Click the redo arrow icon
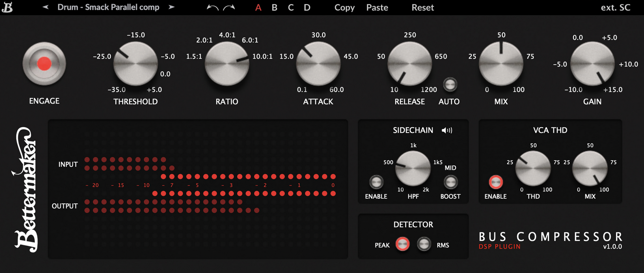 coord(229,8)
